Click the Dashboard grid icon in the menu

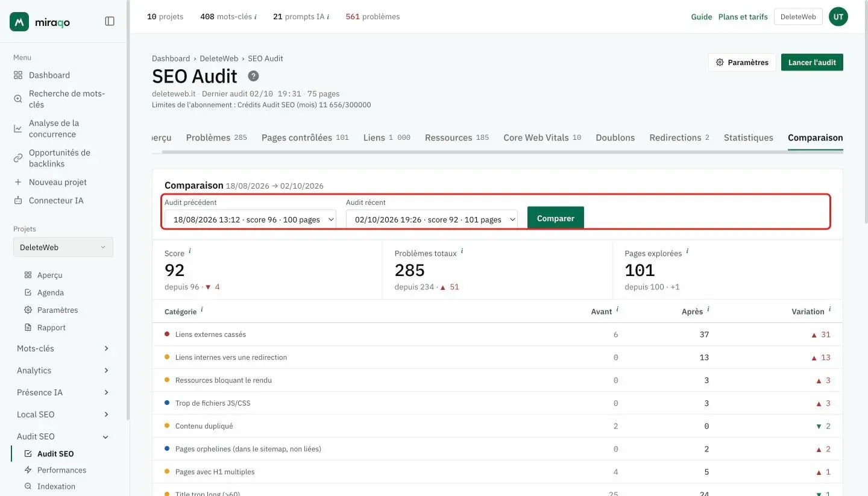pos(18,75)
